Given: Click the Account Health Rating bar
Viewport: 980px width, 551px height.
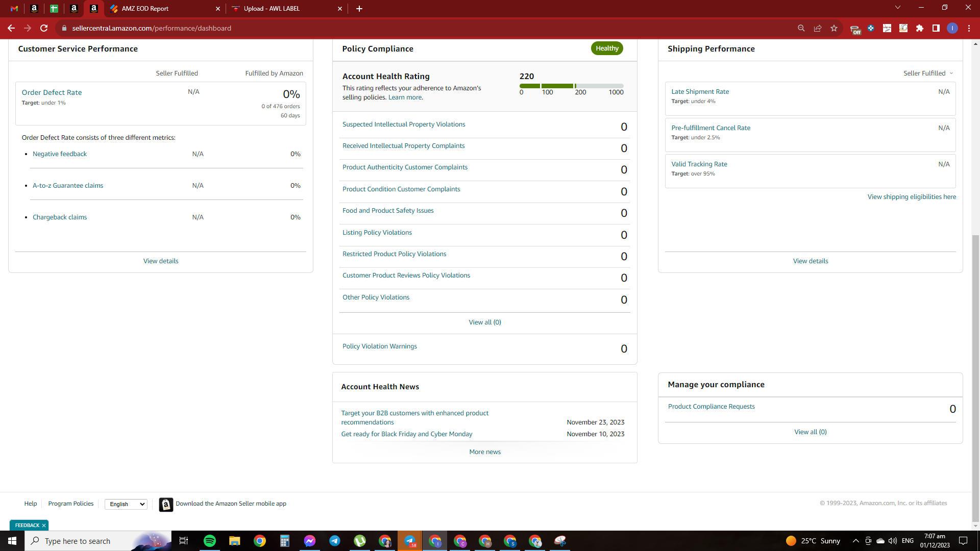Looking at the screenshot, I should point(572,86).
